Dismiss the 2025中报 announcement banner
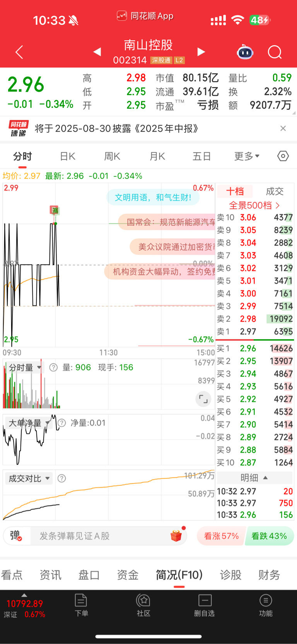The width and height of the screenshot is (297, 644). (283, 128)
